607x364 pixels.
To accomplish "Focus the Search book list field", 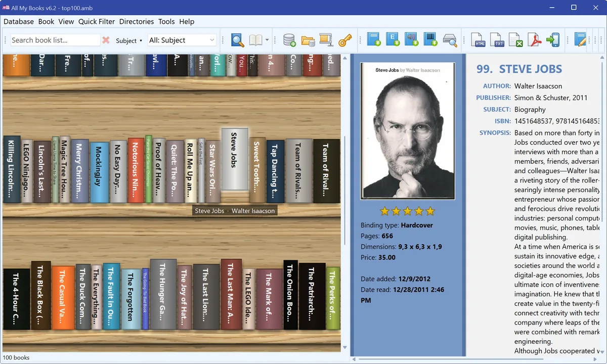I will 55,40.
